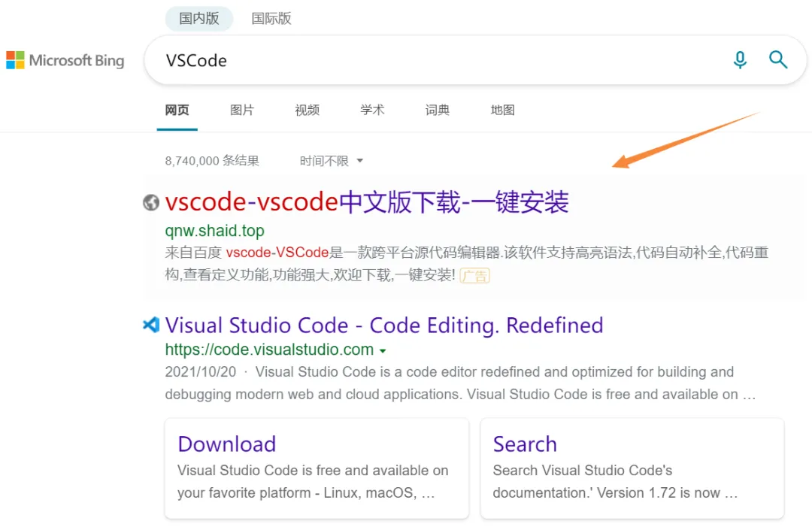Click the qnw.shaid.top URL

214,230
